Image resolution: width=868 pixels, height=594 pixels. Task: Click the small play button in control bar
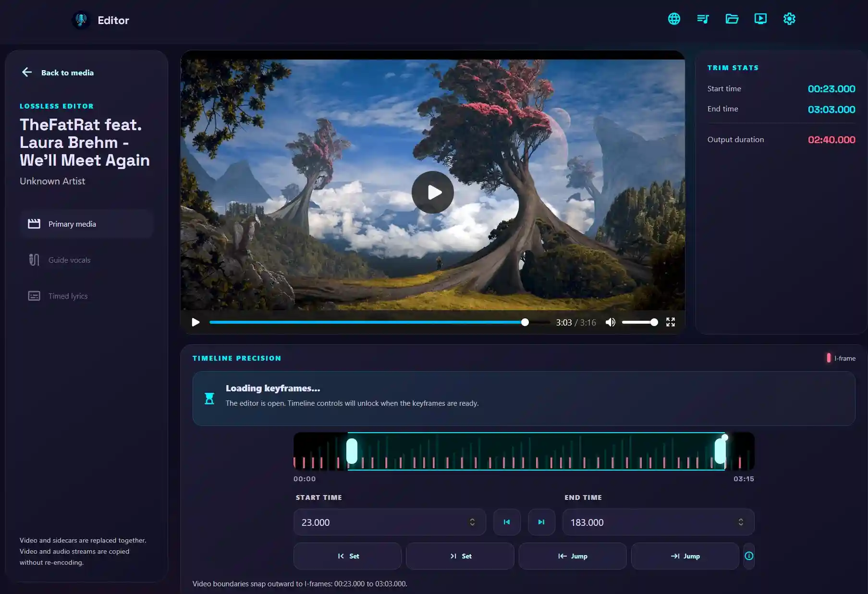tap(196, 322)
